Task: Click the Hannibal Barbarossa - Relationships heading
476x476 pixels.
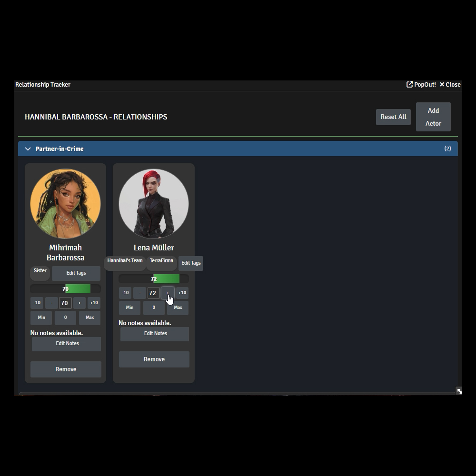Action: 96,117
